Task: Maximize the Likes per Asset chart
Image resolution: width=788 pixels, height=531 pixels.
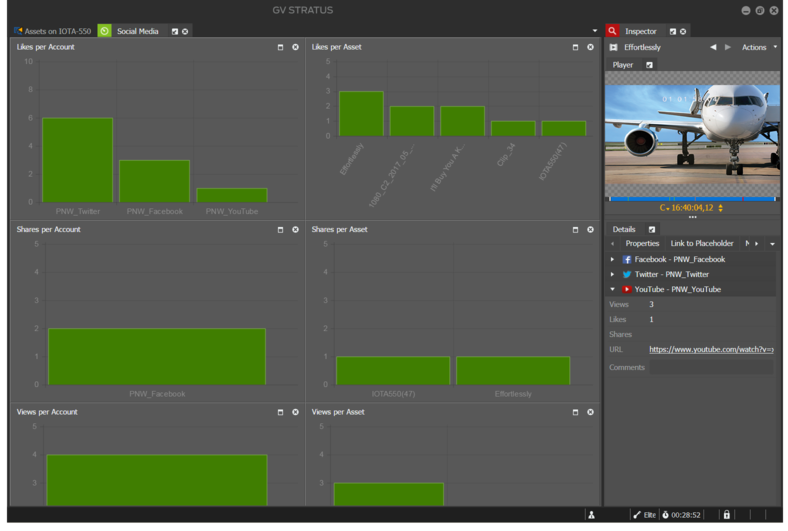Action: pyautogui.click(x=575, y=47)
